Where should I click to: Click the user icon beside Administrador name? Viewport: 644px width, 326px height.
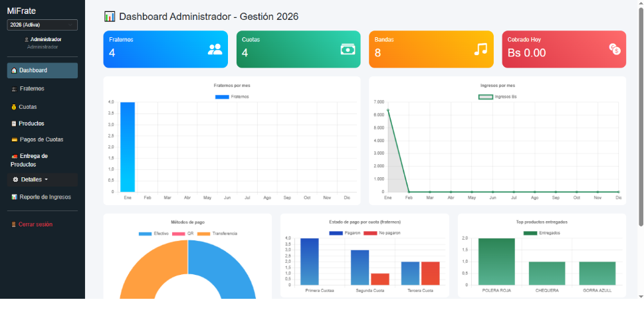pos(27,40)
